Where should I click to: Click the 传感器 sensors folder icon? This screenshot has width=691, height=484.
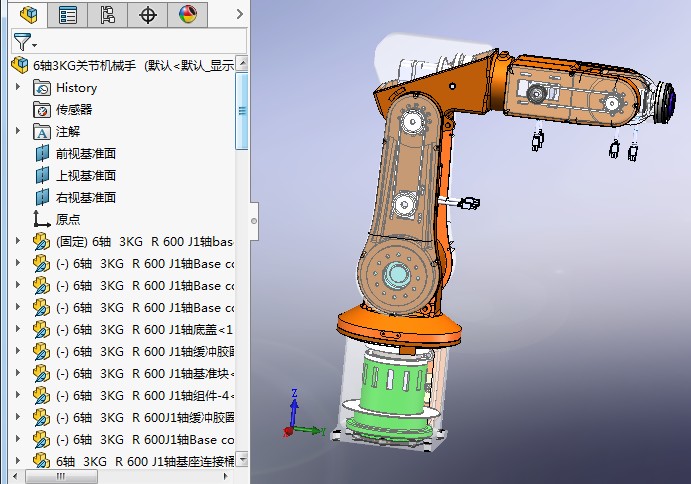pos(42,110)
